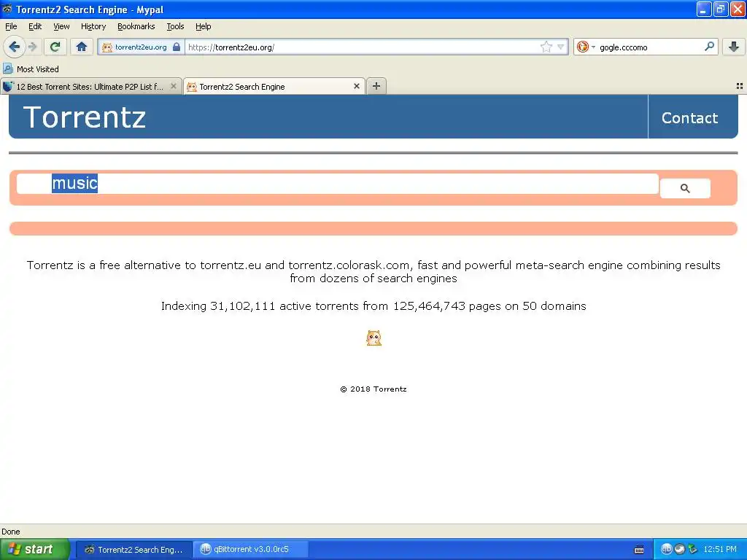
Task: Click the © 2018 Torrentz footer text
Action: 373,389
